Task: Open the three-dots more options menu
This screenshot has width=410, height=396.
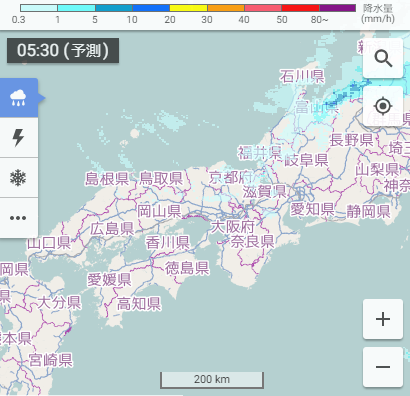Action: pos(19,218)
